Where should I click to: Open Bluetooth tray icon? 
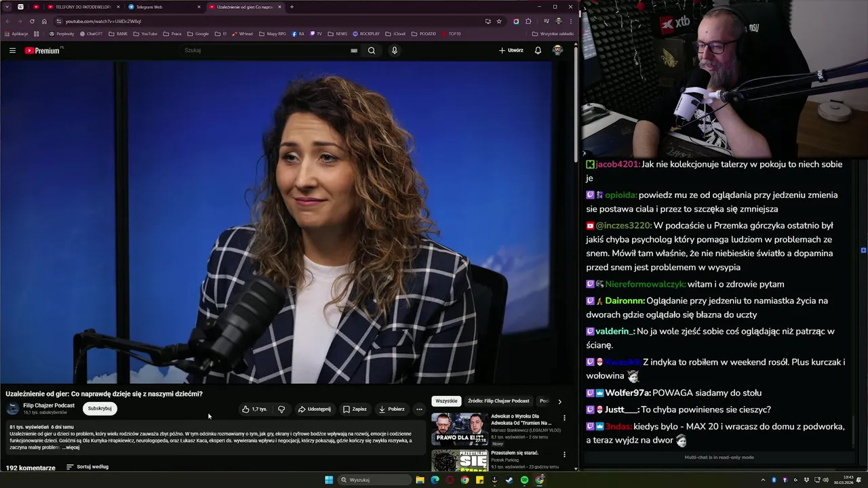click(774, 480)
